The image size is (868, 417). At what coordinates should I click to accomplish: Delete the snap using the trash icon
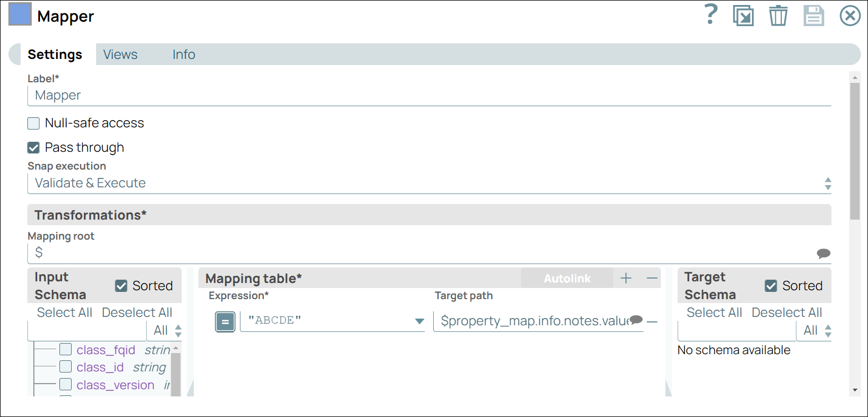pos(778,15)
